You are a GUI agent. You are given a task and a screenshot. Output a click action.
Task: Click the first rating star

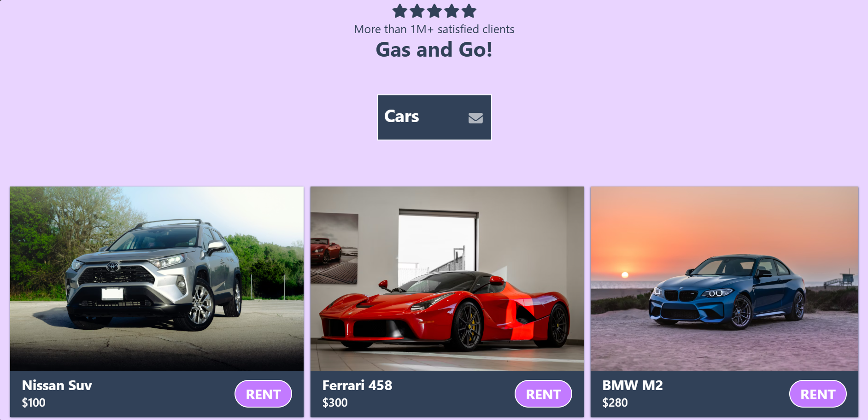(400, 11)
